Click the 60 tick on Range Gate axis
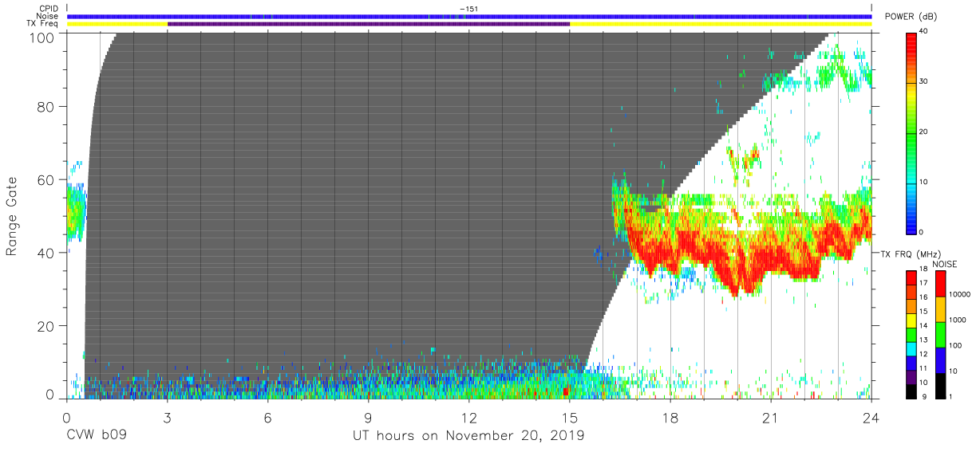 coord(46,179)
